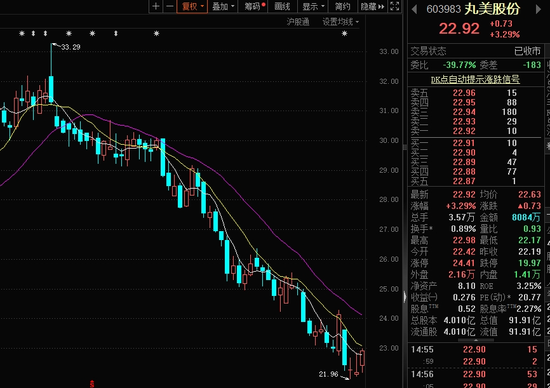Click the 33.00 price axis label
This screenshot has width=550, height=388.
coord(389,52)
